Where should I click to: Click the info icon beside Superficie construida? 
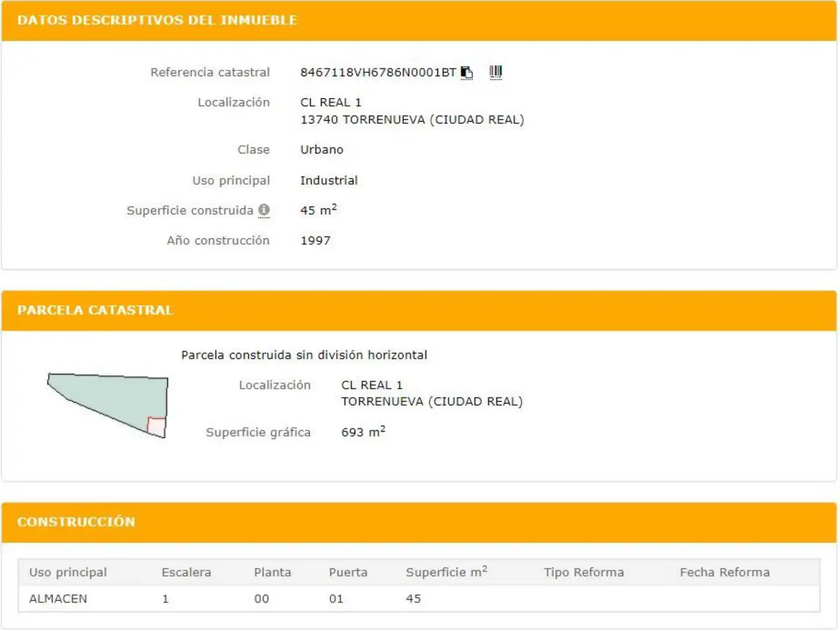(x=264, y=210)
